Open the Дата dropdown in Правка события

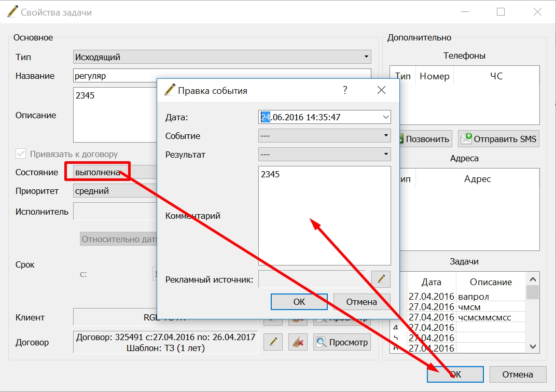[386, 117]
